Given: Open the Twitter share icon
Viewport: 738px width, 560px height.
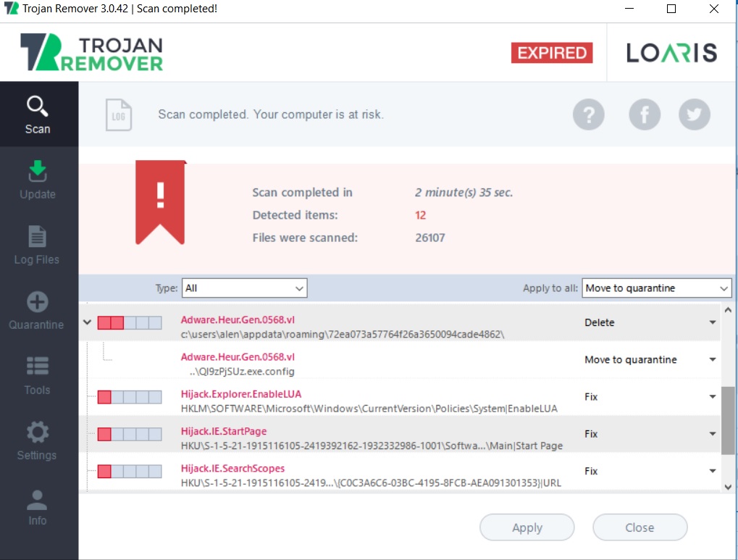Looking at the screenshot, I should pos(695,114).
